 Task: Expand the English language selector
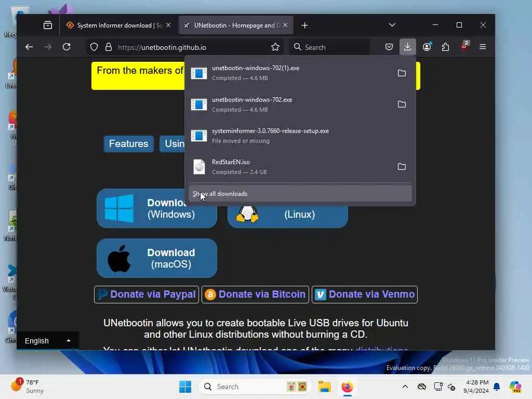47,341
